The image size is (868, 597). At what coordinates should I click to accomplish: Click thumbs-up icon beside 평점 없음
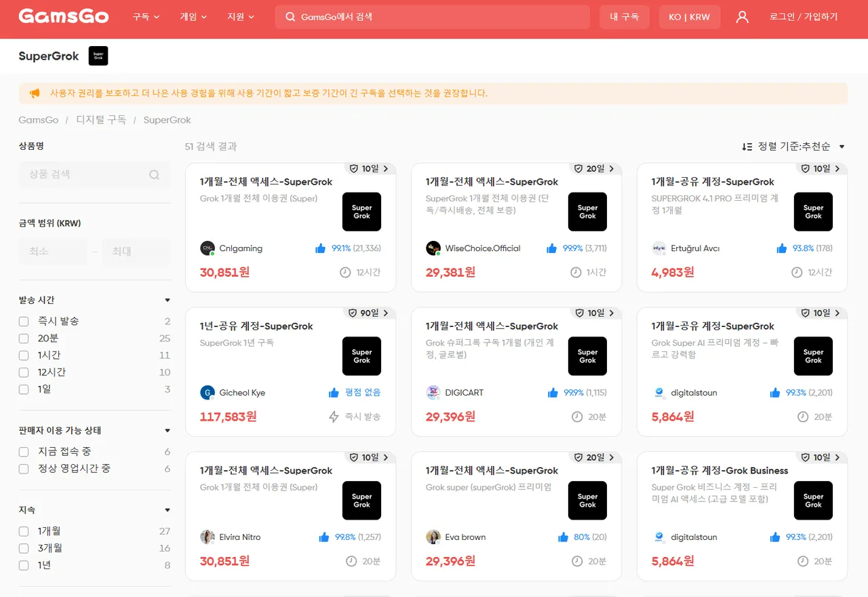coord(334,393)
